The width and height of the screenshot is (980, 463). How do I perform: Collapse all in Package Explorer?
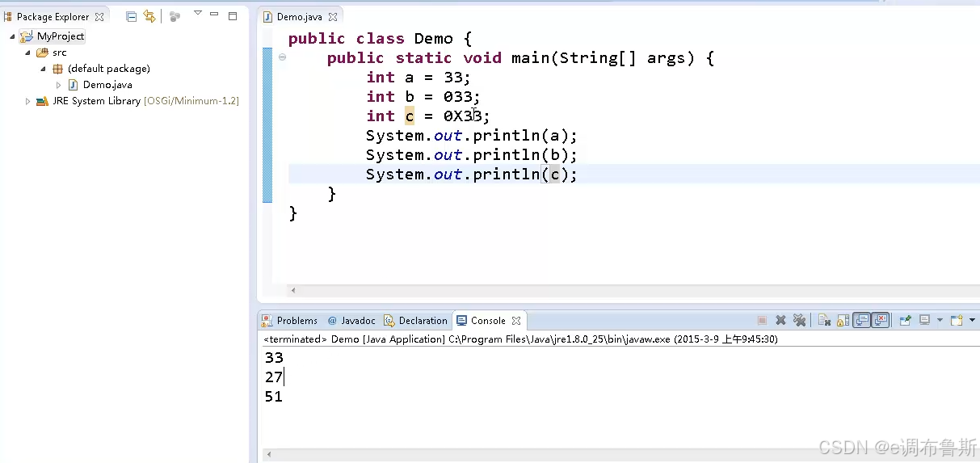(131, 16)
